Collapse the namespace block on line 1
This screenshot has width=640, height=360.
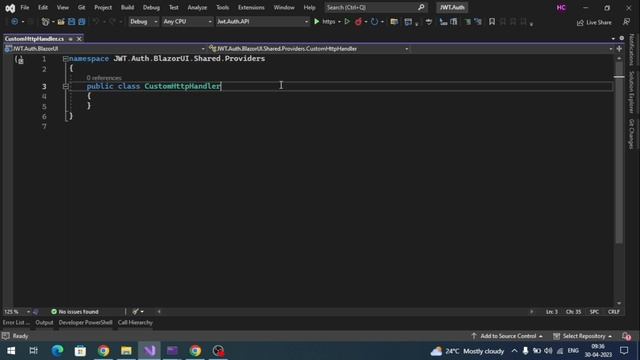click(65, 59)
